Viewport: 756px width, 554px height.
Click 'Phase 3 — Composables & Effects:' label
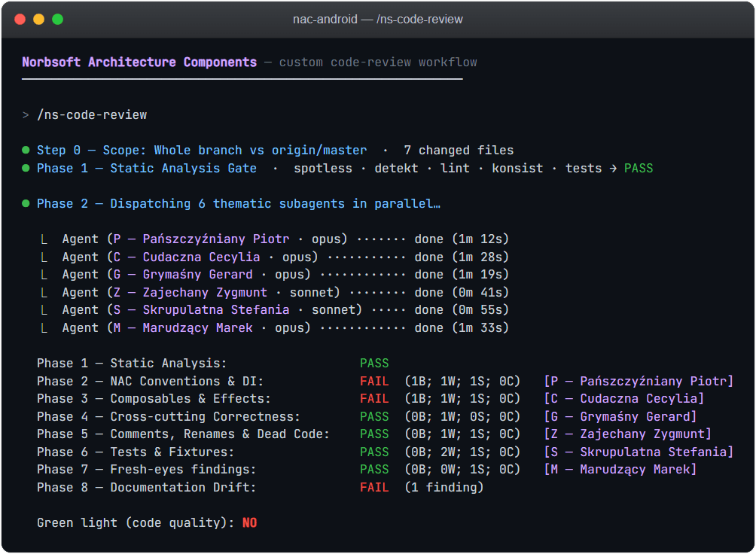(154, 399)
